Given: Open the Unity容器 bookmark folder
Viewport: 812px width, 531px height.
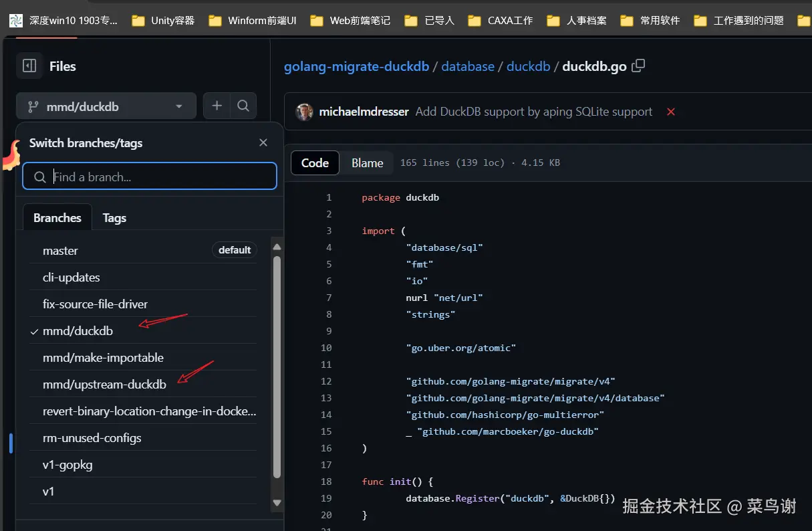Looking at the screenshot, I should (x=163, y=21).
